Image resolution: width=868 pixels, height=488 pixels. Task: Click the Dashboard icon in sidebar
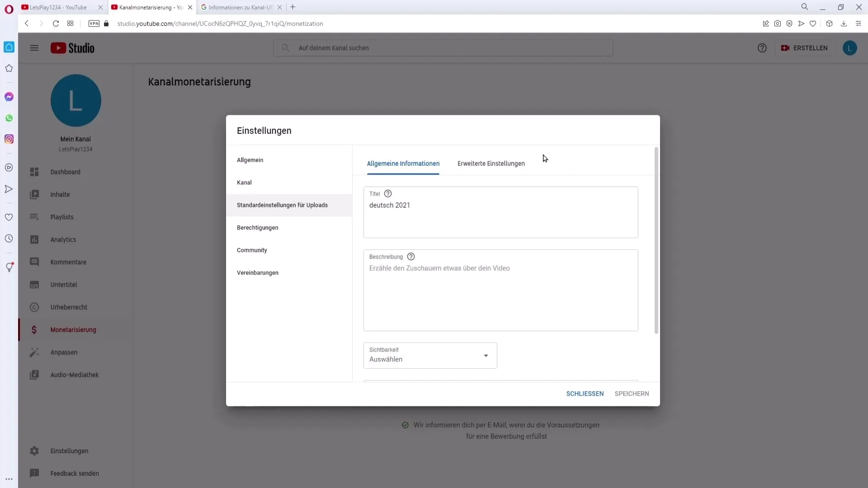pos(34,172)
